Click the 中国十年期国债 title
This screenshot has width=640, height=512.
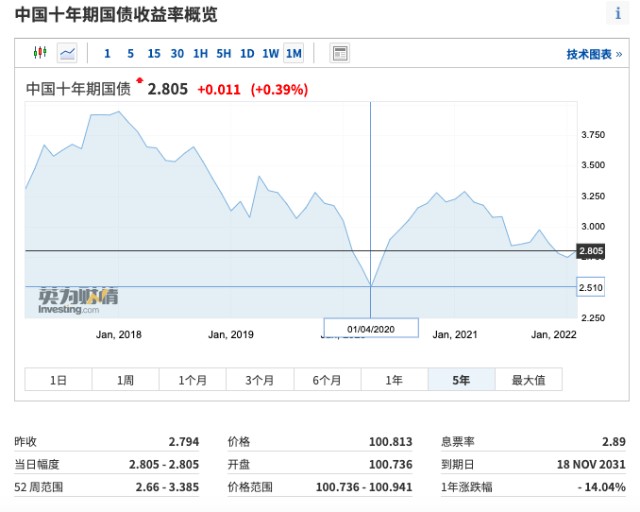point(78,89)
